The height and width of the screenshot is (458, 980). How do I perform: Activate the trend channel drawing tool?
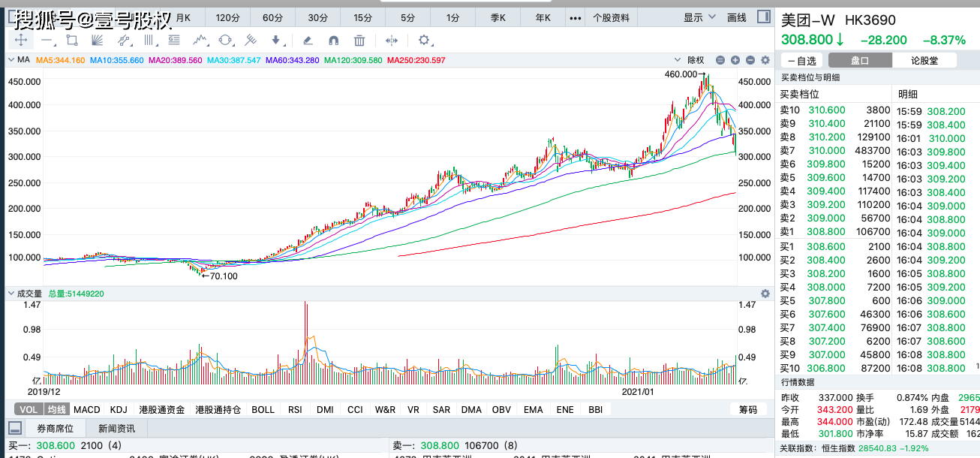tap(123, 41)
